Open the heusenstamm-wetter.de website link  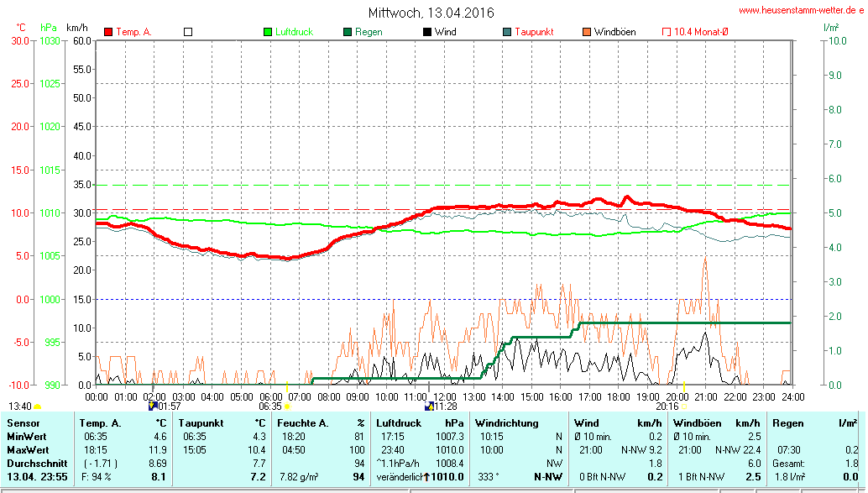[801, 11]
